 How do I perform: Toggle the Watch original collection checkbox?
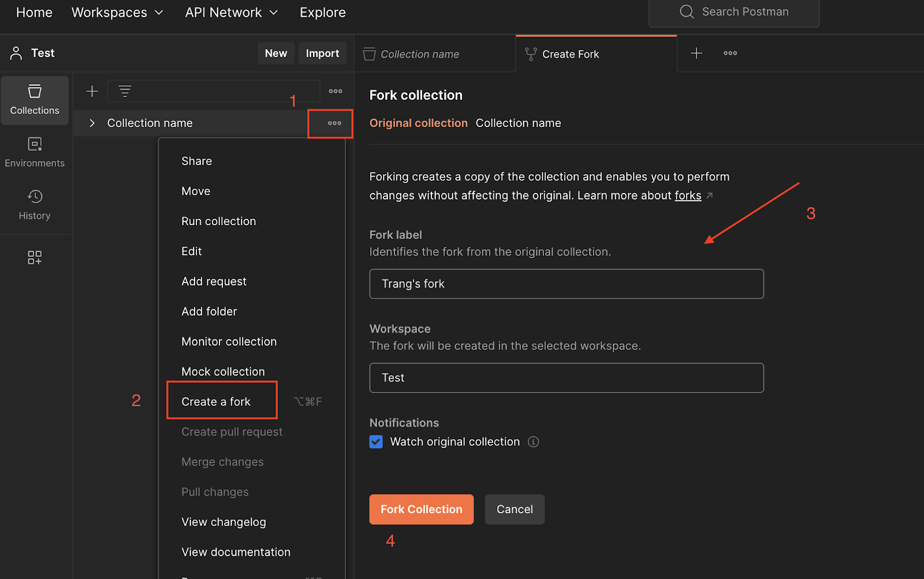(376, 442)
